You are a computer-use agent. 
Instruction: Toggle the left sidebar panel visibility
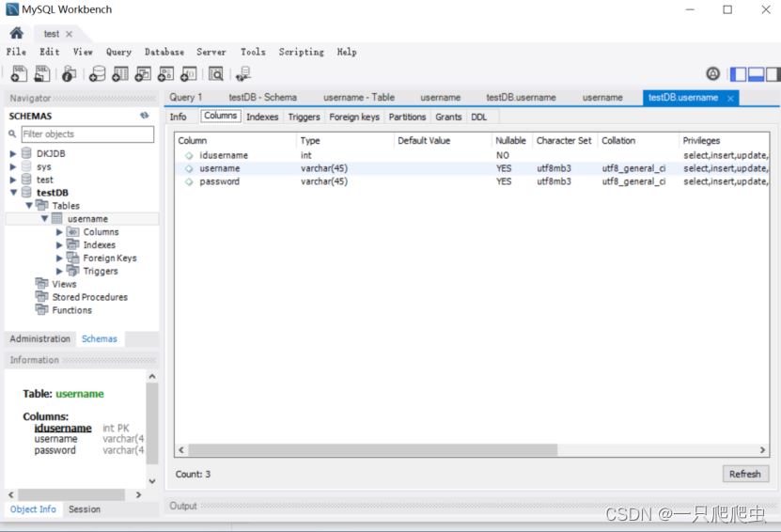click(739, 74)
